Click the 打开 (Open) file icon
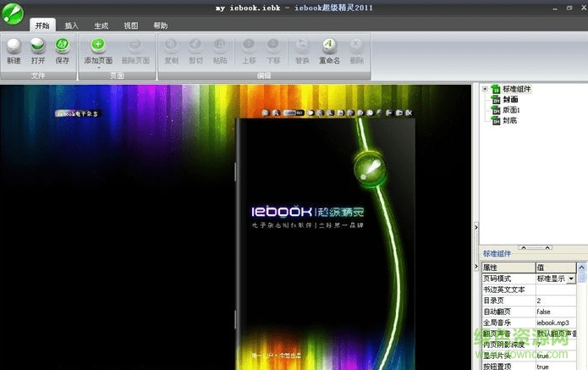 38,46
